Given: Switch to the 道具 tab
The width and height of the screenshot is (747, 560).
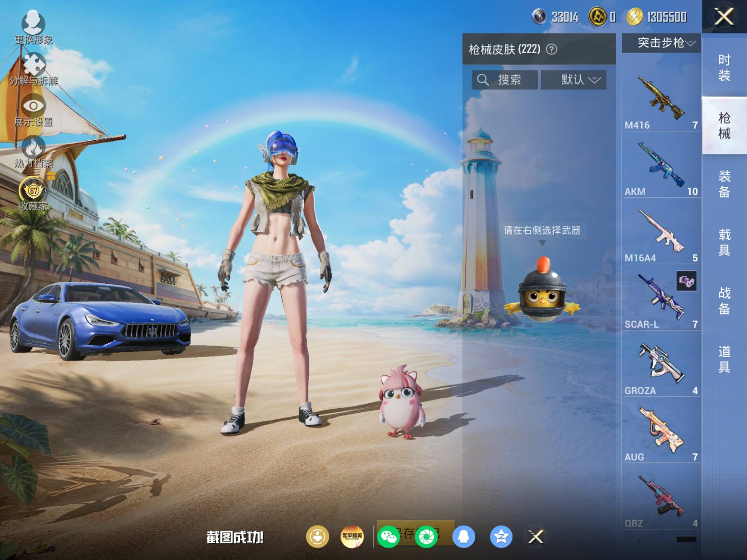Looking at the screenshot, I should pos(725,359).
